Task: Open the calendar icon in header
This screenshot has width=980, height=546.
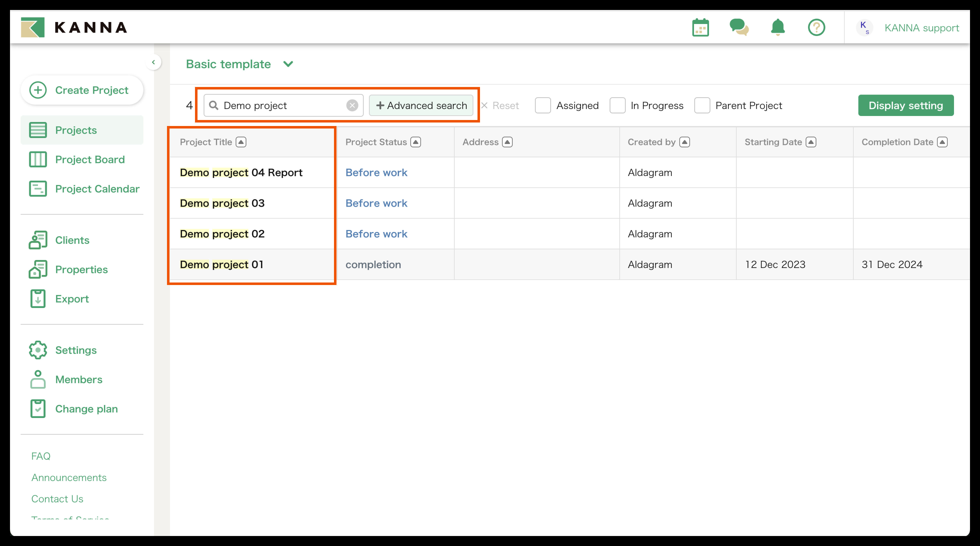Action: pos(700,28)
